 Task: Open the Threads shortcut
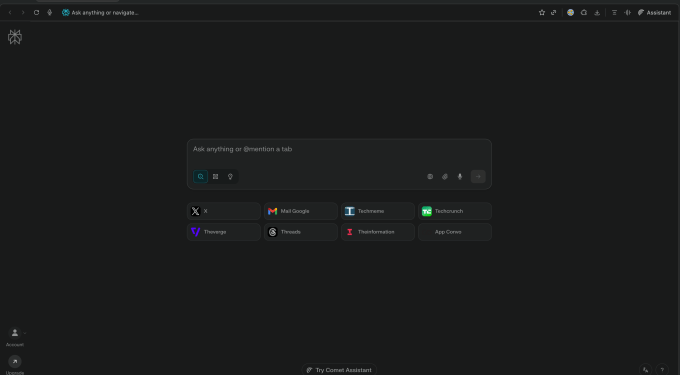(x=301, y=232)
